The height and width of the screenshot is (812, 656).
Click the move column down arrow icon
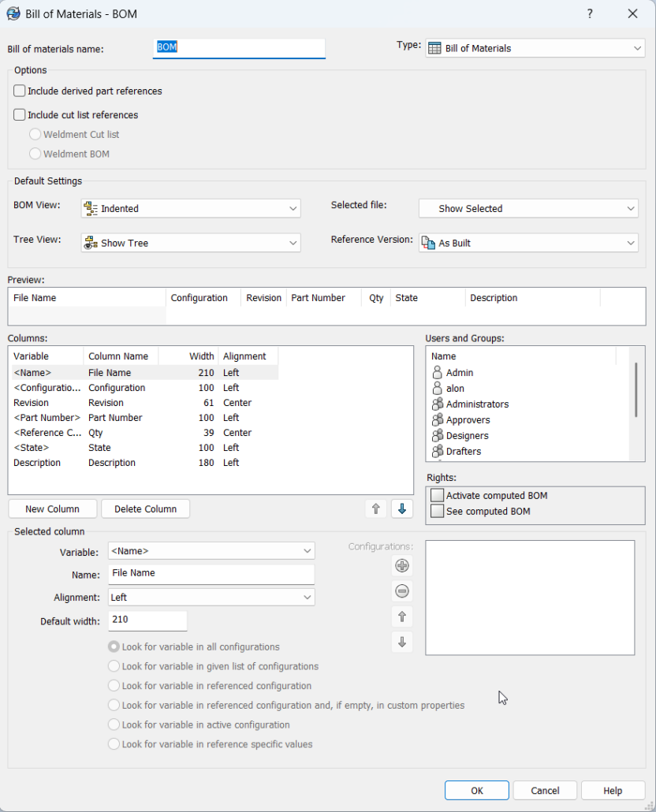[402, 509]
